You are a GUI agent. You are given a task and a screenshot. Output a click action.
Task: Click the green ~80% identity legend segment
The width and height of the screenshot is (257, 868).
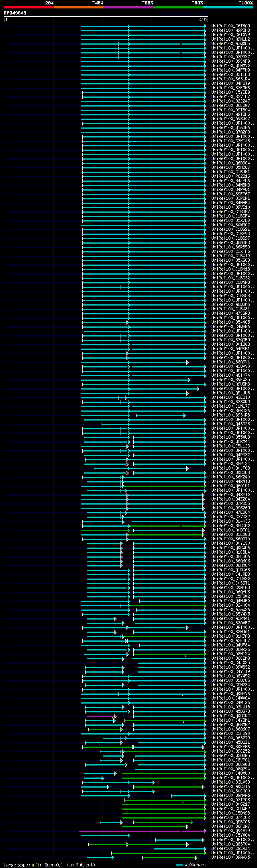[x=178, y=7]
